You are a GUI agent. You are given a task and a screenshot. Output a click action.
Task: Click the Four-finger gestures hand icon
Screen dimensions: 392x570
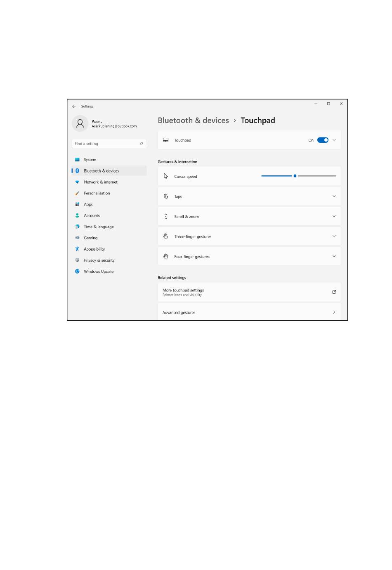tap(165, 256)
